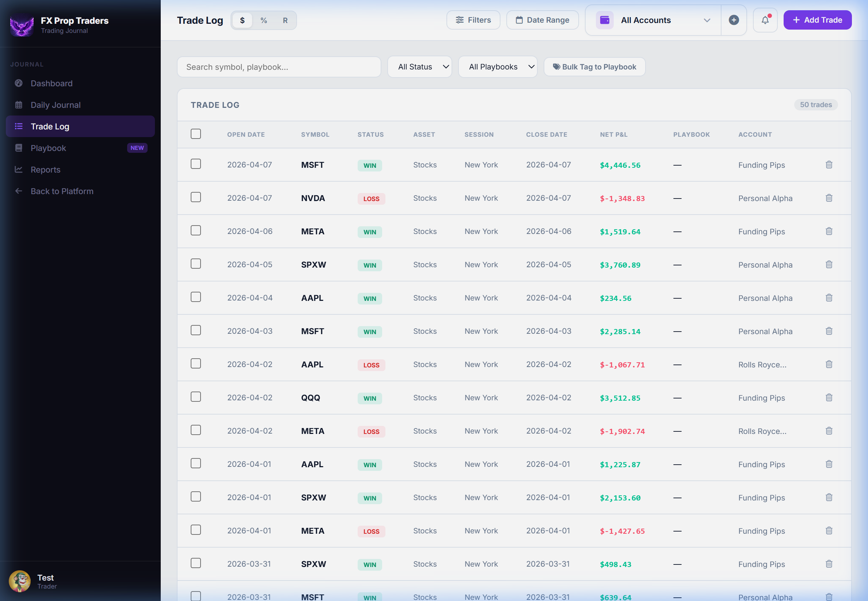This screenshot has width=868, height=601.
Task: Click the purple wallet accounts icon
Action: click(604, 20)
